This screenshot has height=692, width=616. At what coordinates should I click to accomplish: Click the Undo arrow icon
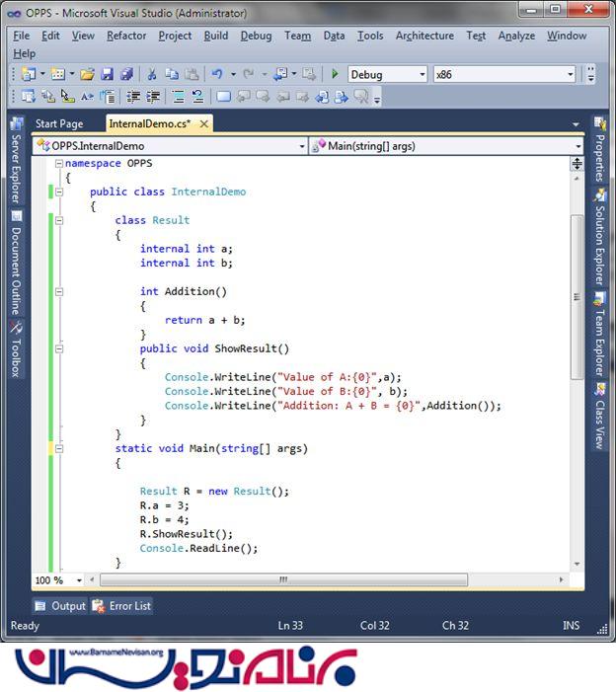point(216,74)
